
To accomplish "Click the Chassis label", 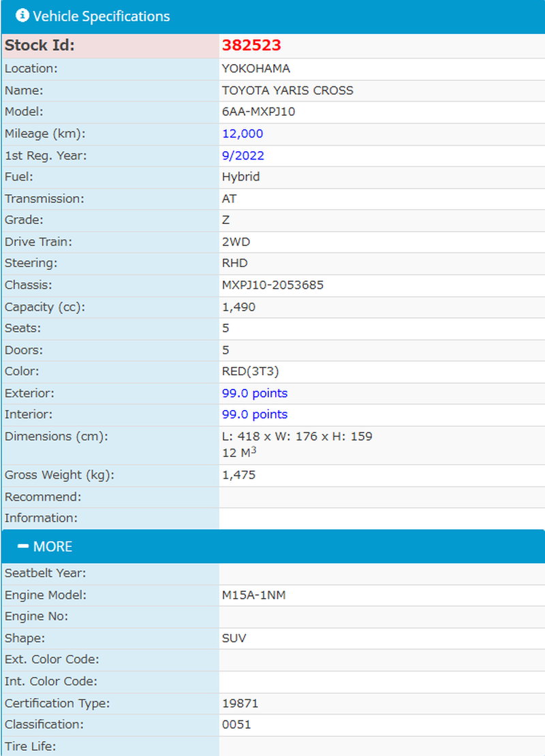I will click(28, 285).
